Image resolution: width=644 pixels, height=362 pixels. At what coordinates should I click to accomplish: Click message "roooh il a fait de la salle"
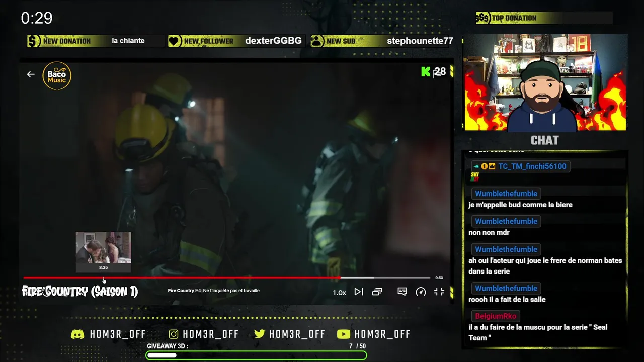point(507,300)
